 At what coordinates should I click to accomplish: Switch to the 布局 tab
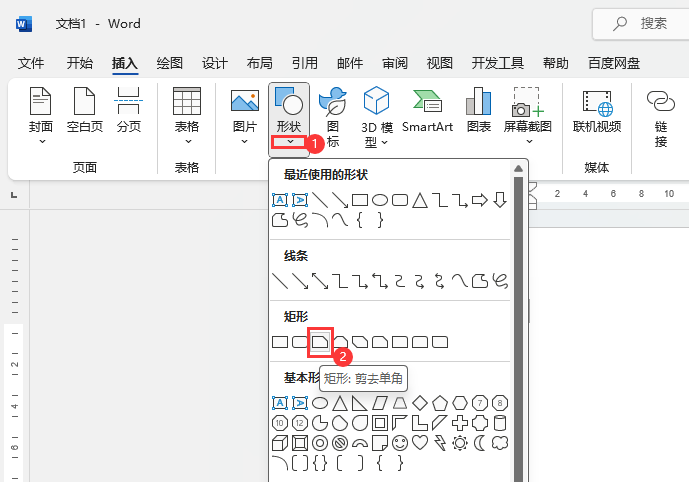pos(259,63)
